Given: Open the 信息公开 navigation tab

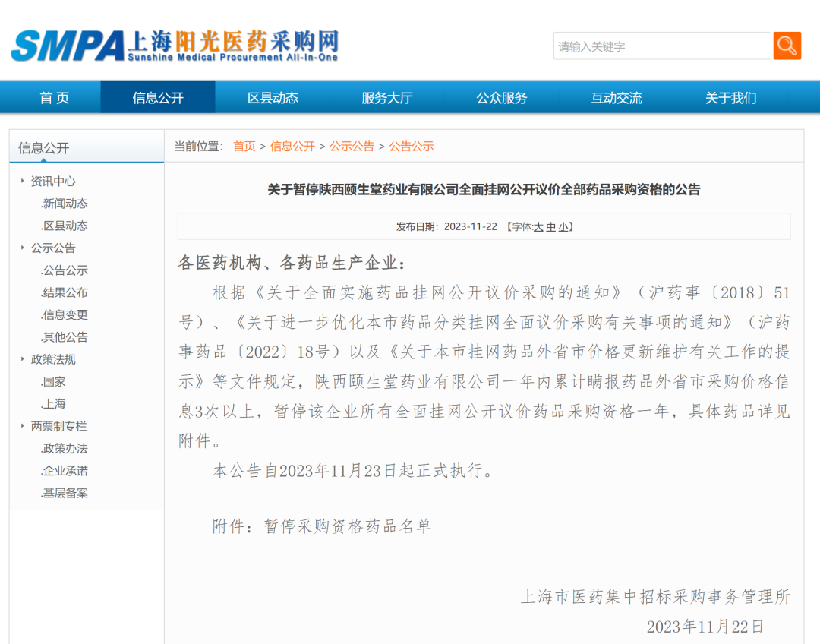Looking at the screenshot, I should pos(158,98).
